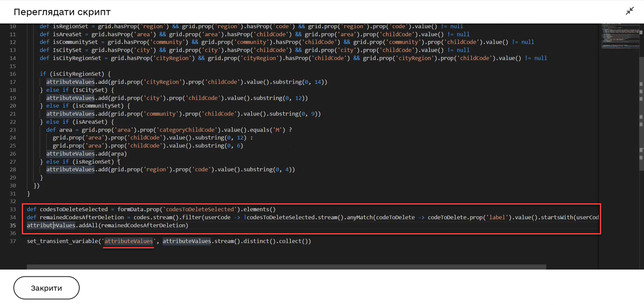Click the 'isCityRegionSet' variable definition
Screen dimensions: 644x305
click(x=293, y=58)
